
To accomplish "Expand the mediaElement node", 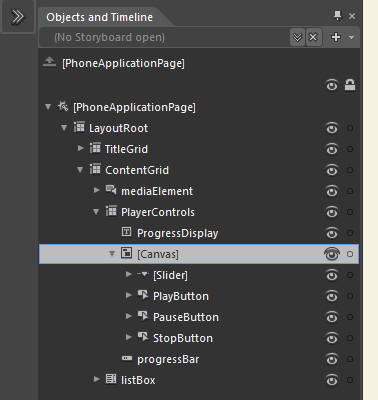I will [96, 190].
